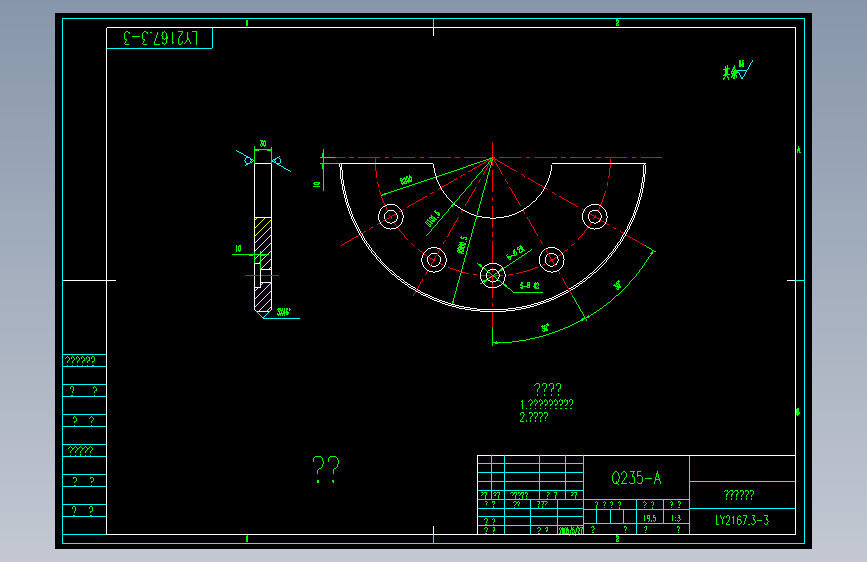Click the large '??' text below the drawing
Image resolution: width=867 pixels, height=562 pixels.
pyautogui.click(x=326, y=470)
